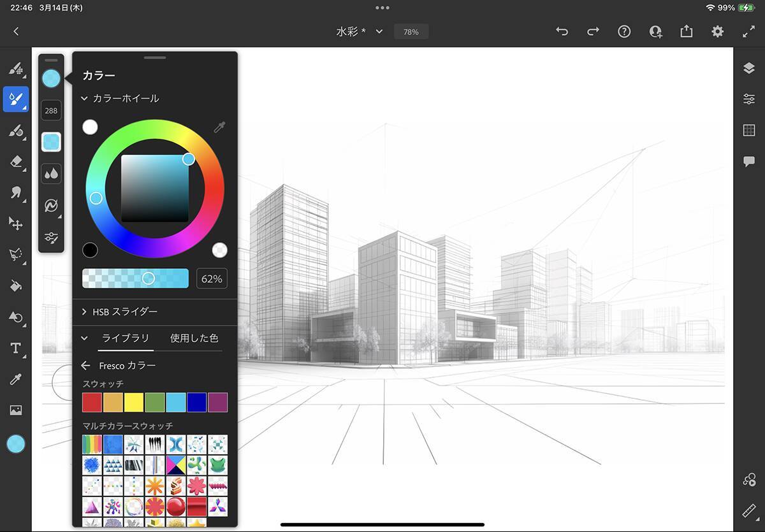Select the Transform move tool
This screenshot has width=765, height=532.
(x=16, y=223)
